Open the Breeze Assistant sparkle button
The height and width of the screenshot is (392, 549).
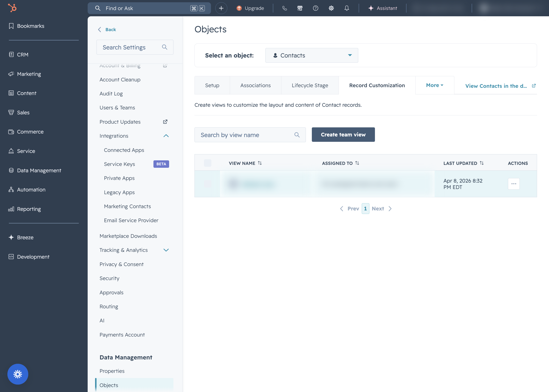point(383,8)
